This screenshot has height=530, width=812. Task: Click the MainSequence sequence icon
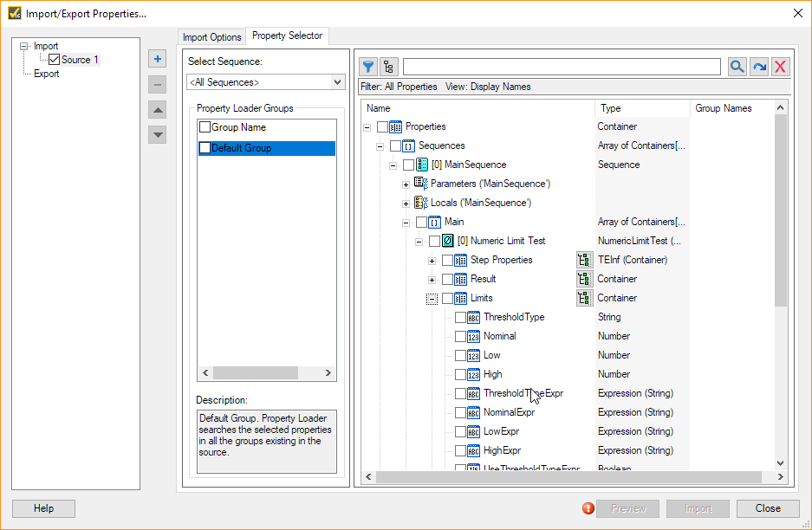pos(422,165)
